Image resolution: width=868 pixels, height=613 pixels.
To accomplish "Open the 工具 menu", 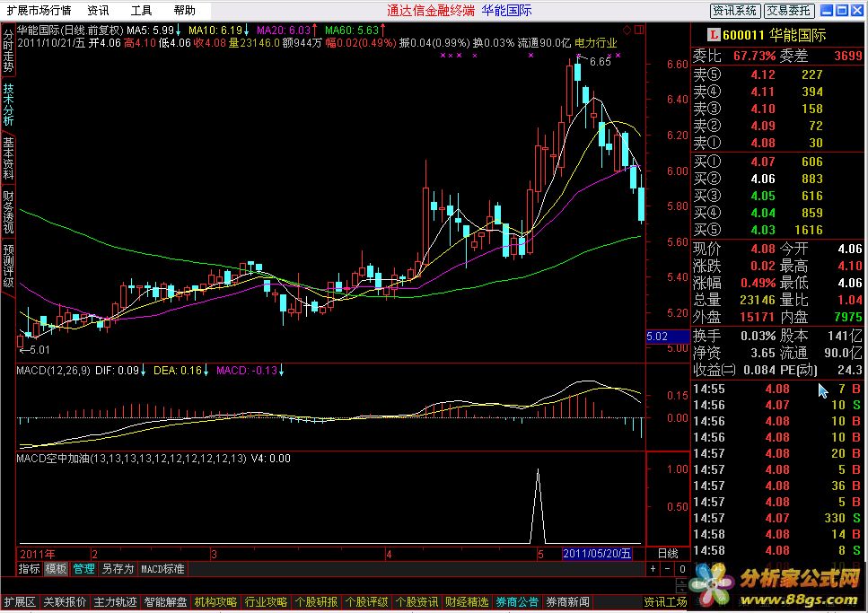I will tap(141, 11).
